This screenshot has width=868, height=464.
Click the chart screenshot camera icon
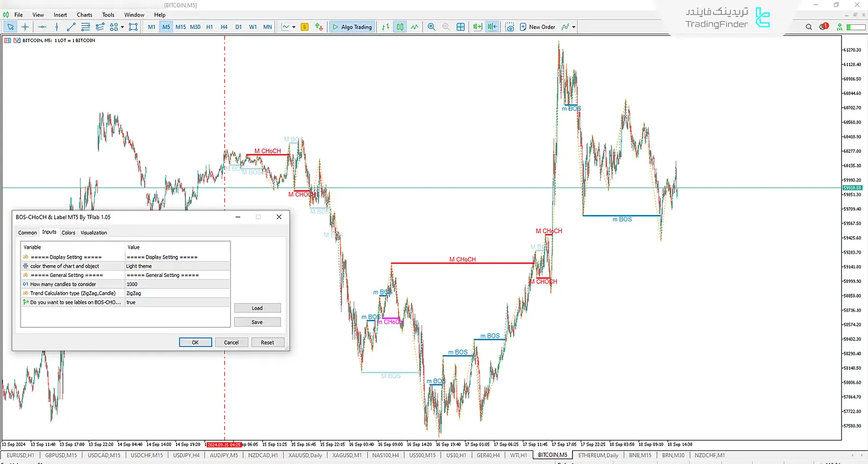click(510, 27)
